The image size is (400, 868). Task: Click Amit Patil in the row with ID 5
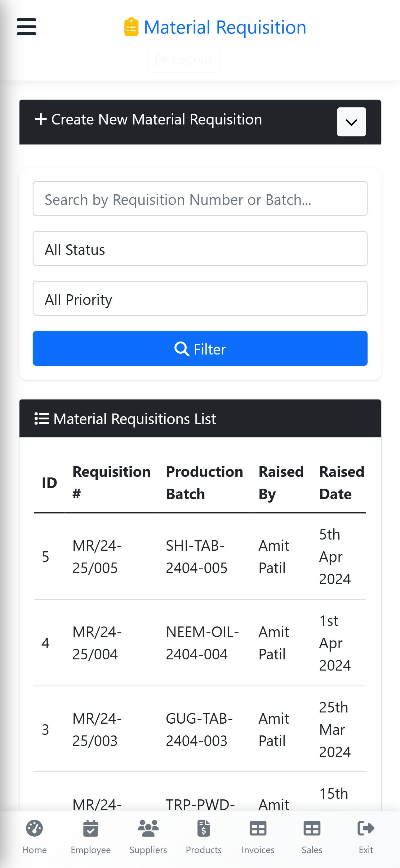pos(274,557)
